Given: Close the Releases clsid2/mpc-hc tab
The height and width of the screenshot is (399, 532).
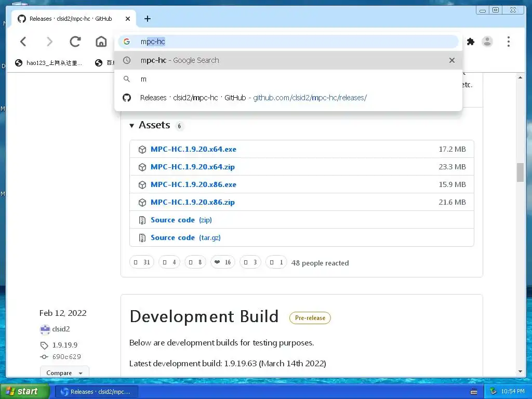Looking at the screenshot, I should (128, 19).
